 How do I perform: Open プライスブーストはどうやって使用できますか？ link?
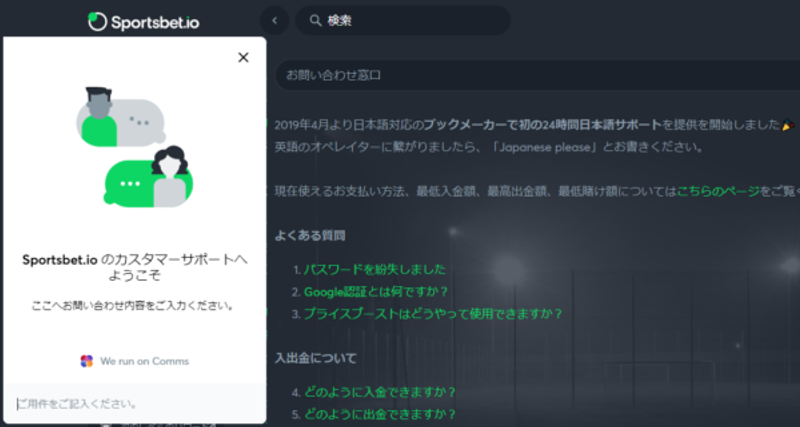tap(433, 314)
